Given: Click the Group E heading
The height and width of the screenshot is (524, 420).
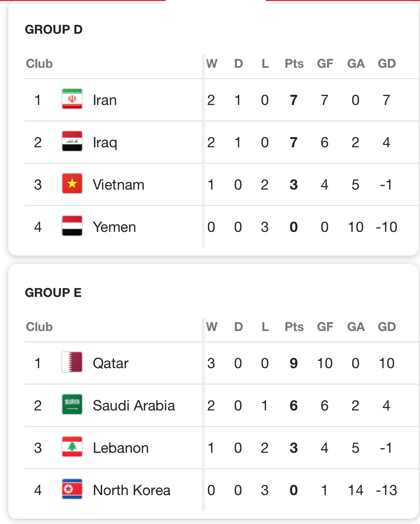Looking at the screenshot, I should coord(53,293).
